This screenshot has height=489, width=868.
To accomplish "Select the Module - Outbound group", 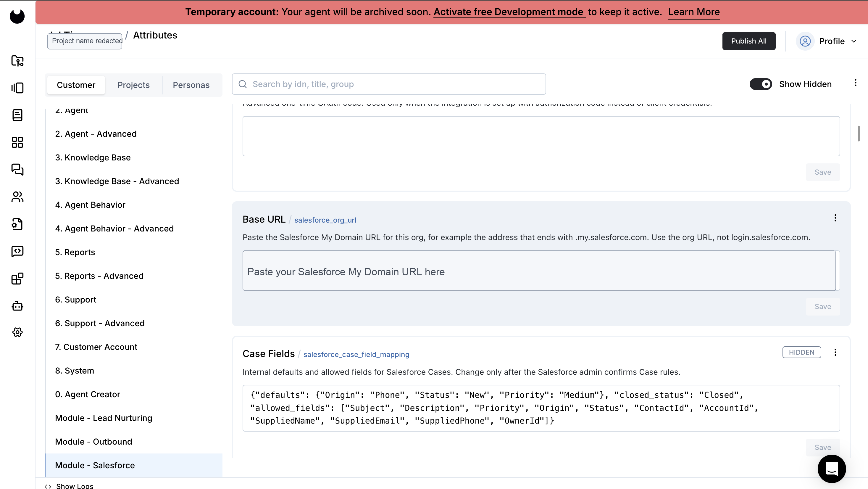I will [x=134, y=442].
